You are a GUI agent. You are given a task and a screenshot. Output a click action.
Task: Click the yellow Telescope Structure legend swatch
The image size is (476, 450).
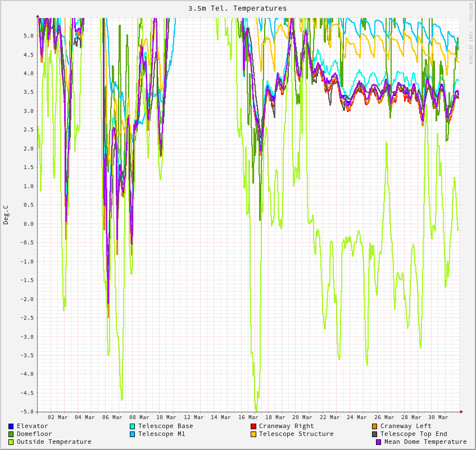click(253, 434)
